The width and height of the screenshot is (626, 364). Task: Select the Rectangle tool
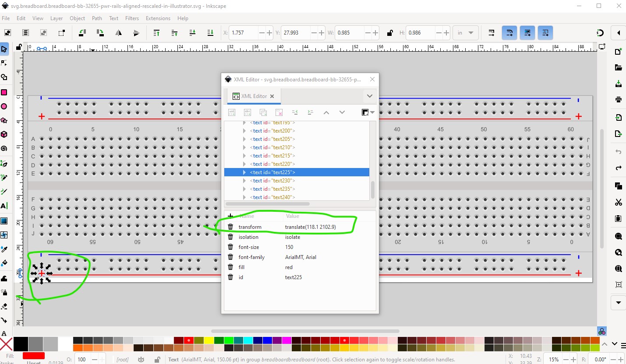click(x=4, y=92)
